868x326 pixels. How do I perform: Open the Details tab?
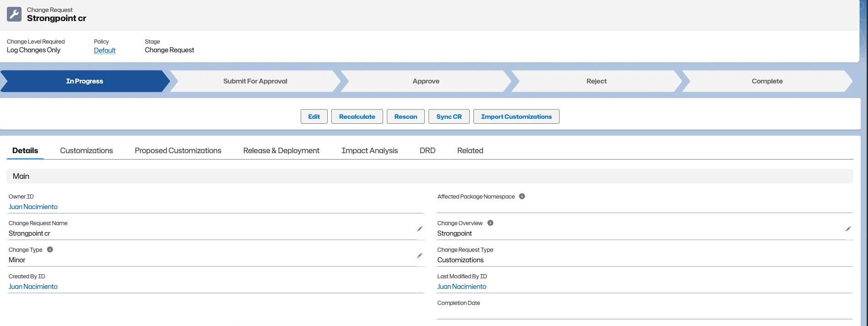25,150
